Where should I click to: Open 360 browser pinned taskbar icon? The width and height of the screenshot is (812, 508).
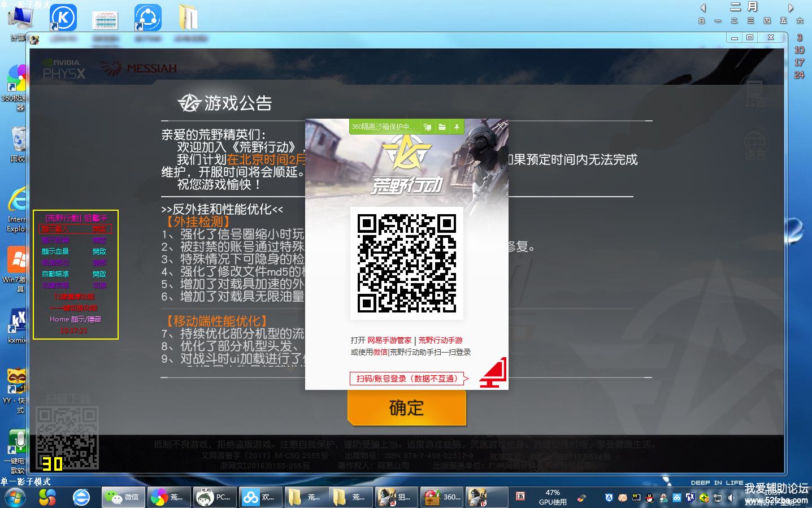click(x=47, y=497)
